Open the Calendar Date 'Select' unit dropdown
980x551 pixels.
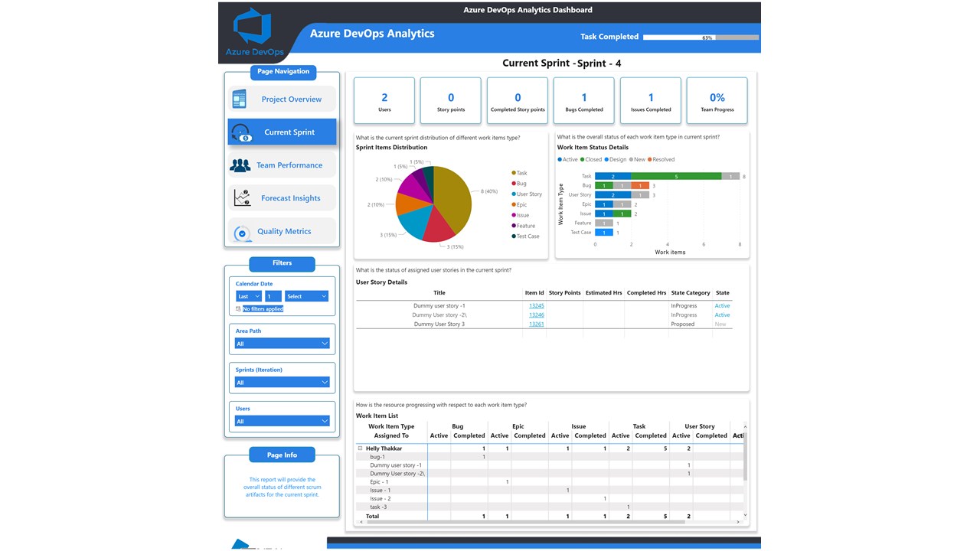click(306, 296)
